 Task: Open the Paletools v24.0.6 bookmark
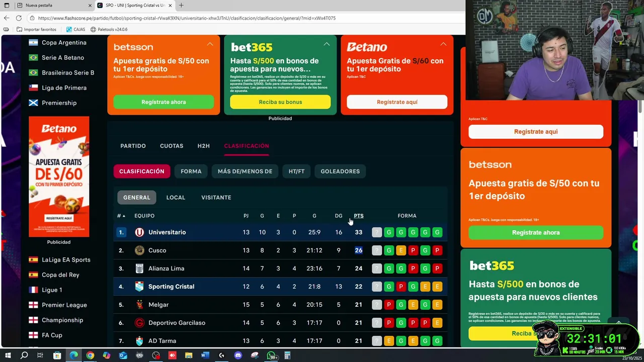tap(108, 30)
